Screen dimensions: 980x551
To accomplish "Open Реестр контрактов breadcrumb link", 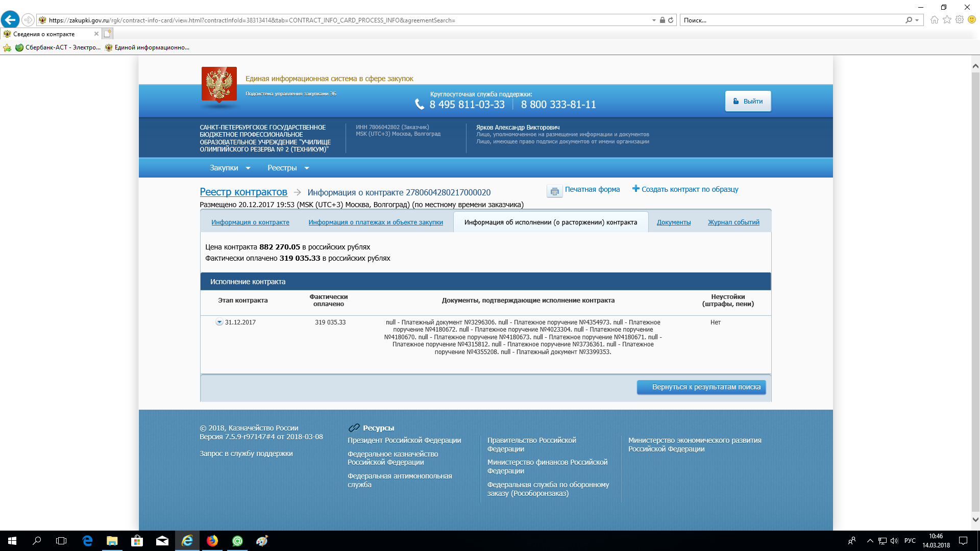I will pyautogui.click(x=243, y=192).
